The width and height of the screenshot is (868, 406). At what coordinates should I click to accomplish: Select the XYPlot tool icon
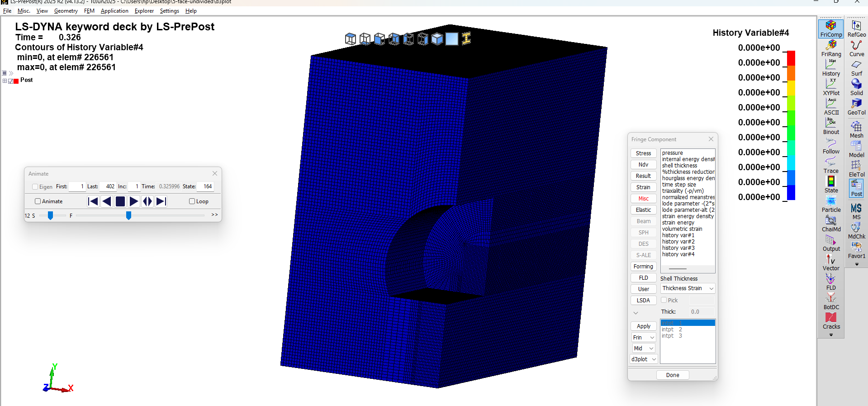point(831,87)
